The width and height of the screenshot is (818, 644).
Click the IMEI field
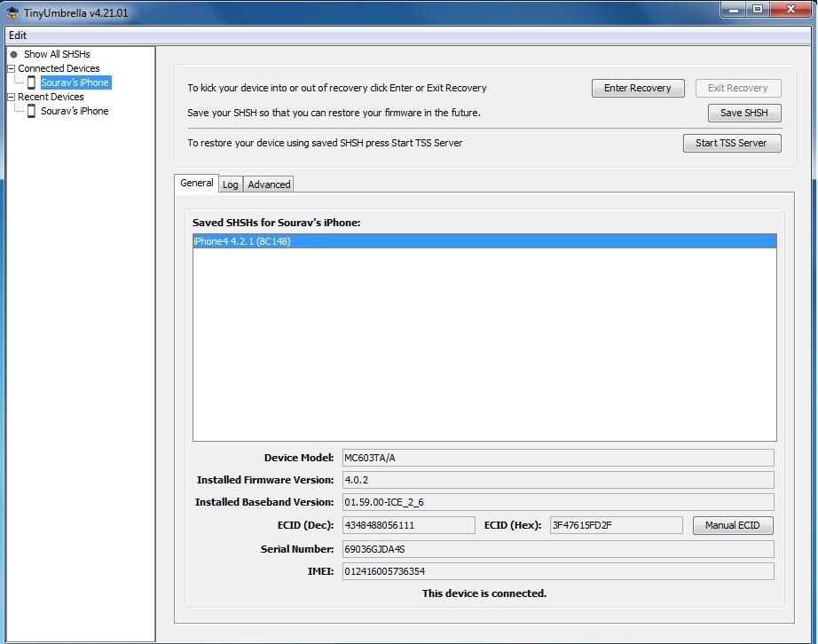pyautogui.click(x=558, y=571)
